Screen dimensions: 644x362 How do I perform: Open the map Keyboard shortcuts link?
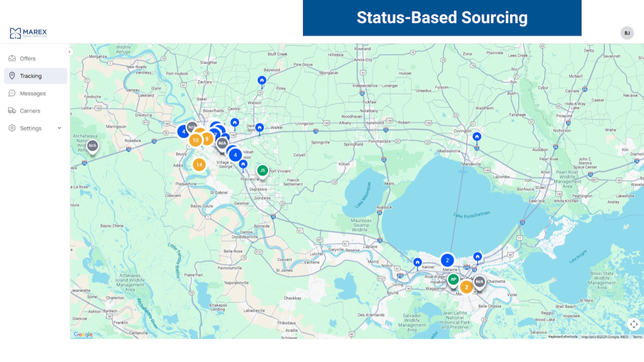tap(562, 336)
